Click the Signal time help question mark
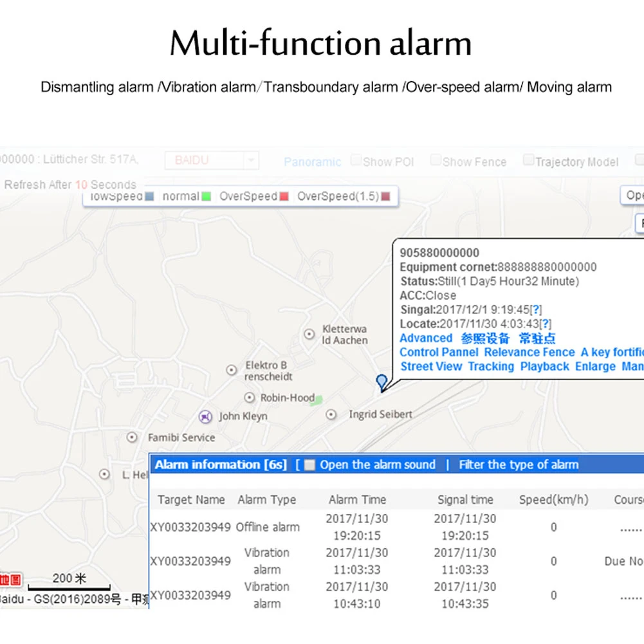The height and width of the screenshot is (644, 644). (x=536, y=309)
